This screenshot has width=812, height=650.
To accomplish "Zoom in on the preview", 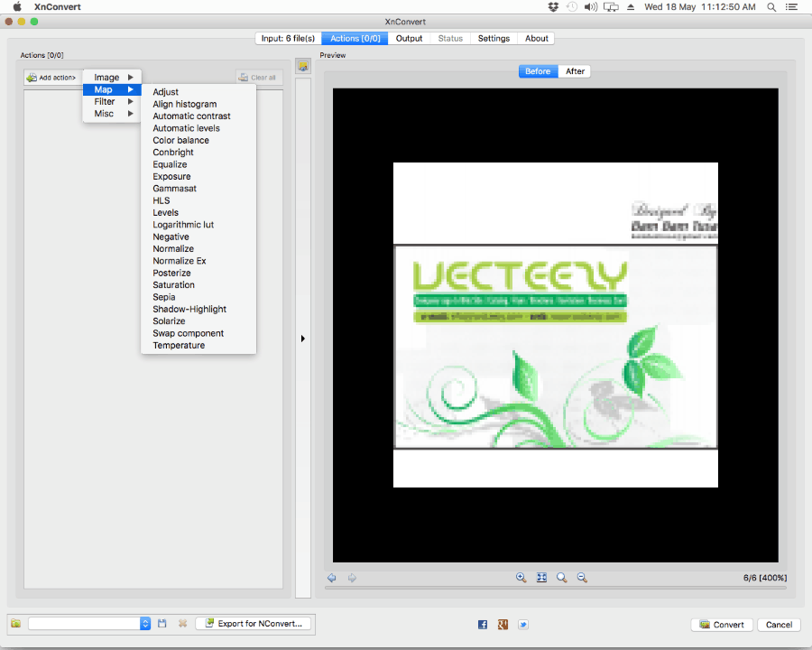I will [x=521, y=578].
